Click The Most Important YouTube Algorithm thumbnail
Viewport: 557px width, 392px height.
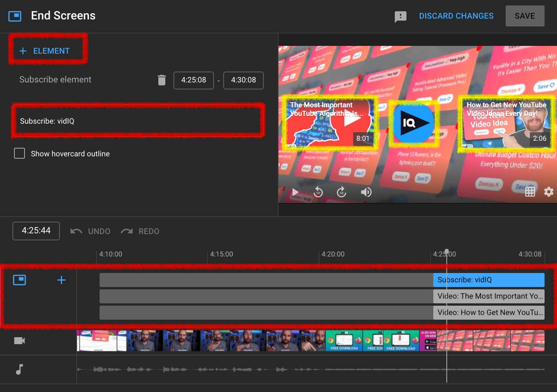(330, 123)
